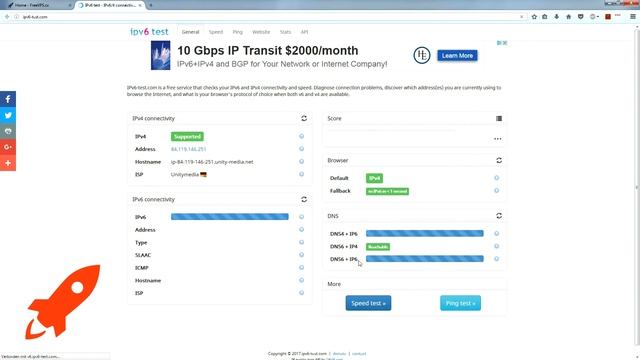Focus the browser address bar
The height and width of the screenshot is (360, 640).
pos(269,17)
